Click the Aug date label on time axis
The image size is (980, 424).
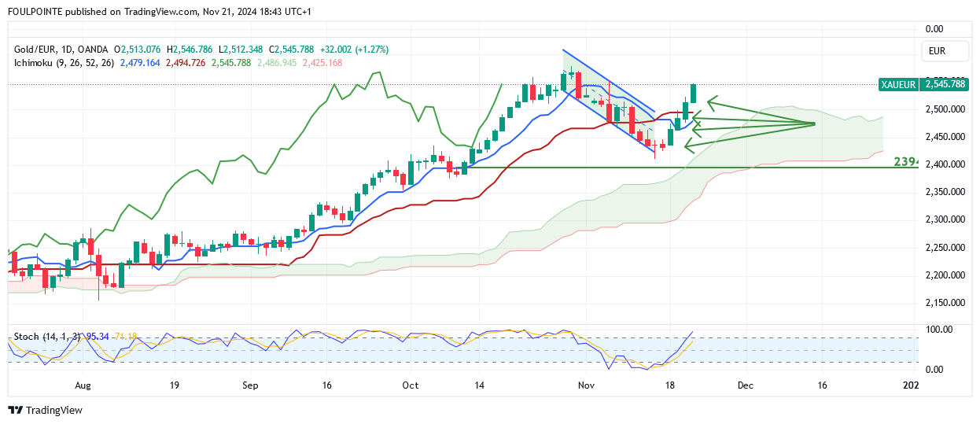pyautogui.click(x=83, y=386)
